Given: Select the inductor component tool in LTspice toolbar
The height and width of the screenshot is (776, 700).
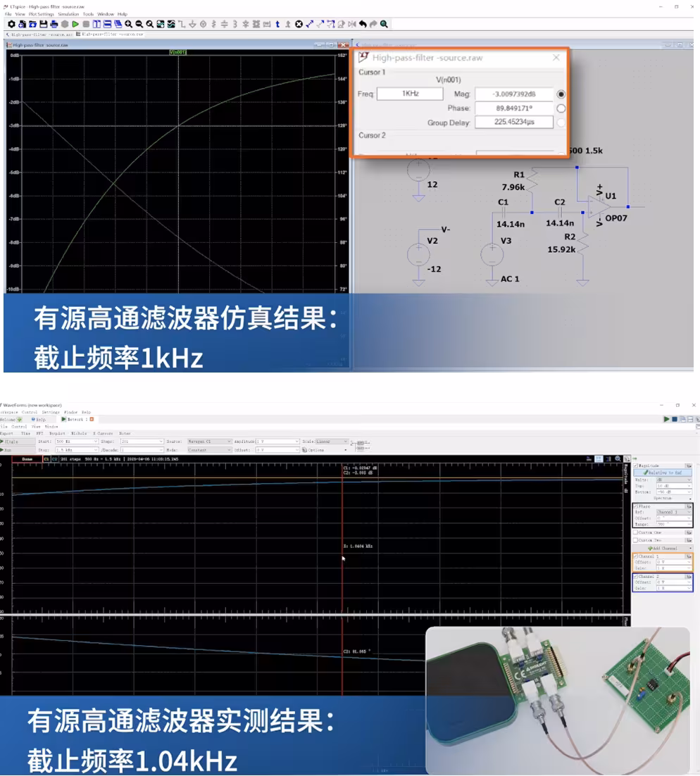Looking at the screenshot, I should pyautogui.click(x=235, y=24).
